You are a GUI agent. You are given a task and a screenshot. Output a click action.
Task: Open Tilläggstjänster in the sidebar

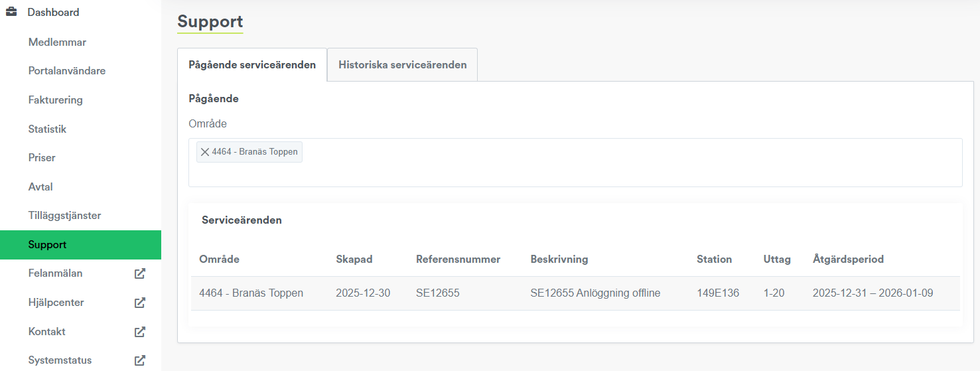[x=64, y=216]
